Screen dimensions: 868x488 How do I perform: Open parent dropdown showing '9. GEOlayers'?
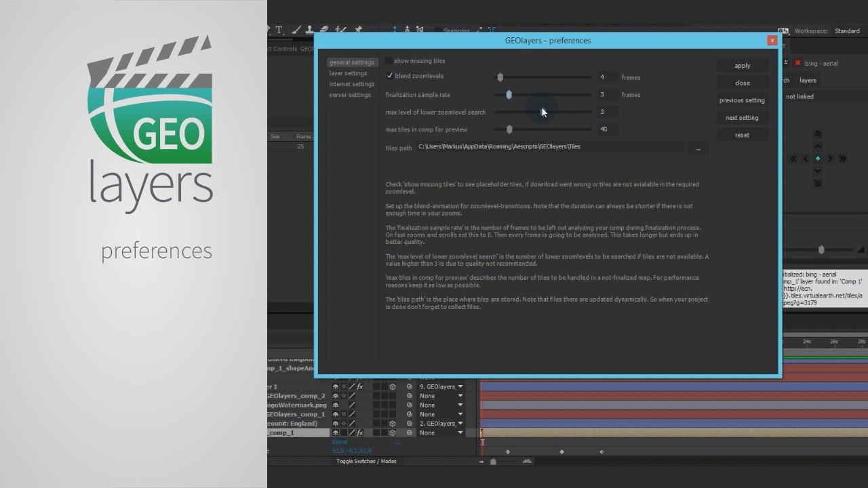point(441,387)
